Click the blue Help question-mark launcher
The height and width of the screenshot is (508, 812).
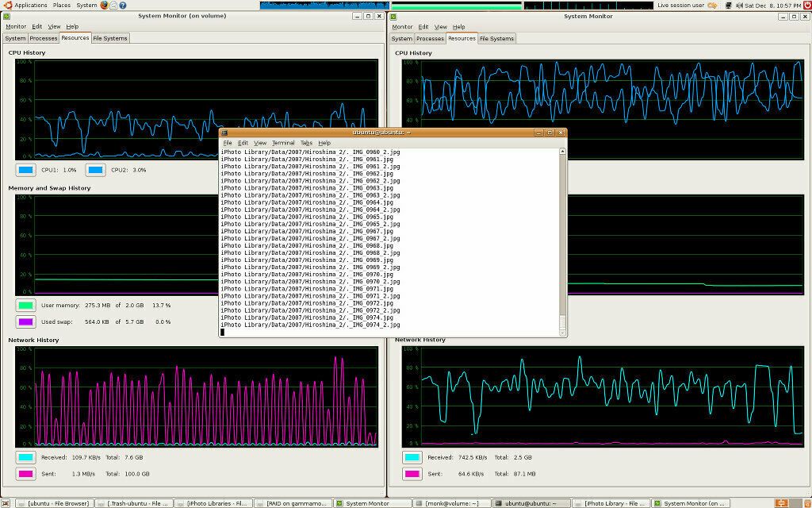click(123, 5)
